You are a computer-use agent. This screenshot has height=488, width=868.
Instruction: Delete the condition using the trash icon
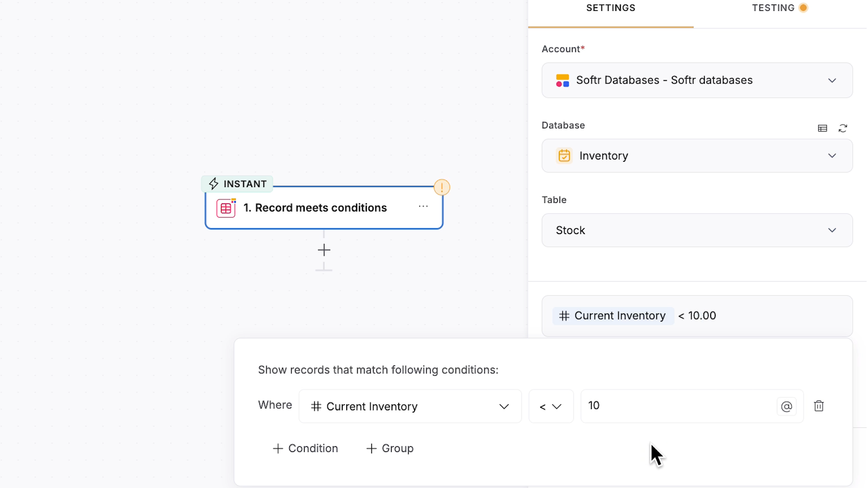(x=819, y=406)
